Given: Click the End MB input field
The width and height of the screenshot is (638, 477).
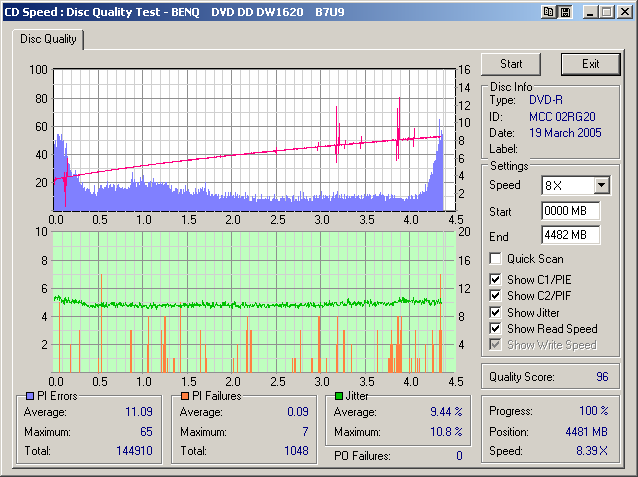Looking at the screenshot, I should click(x=570, y=235).
